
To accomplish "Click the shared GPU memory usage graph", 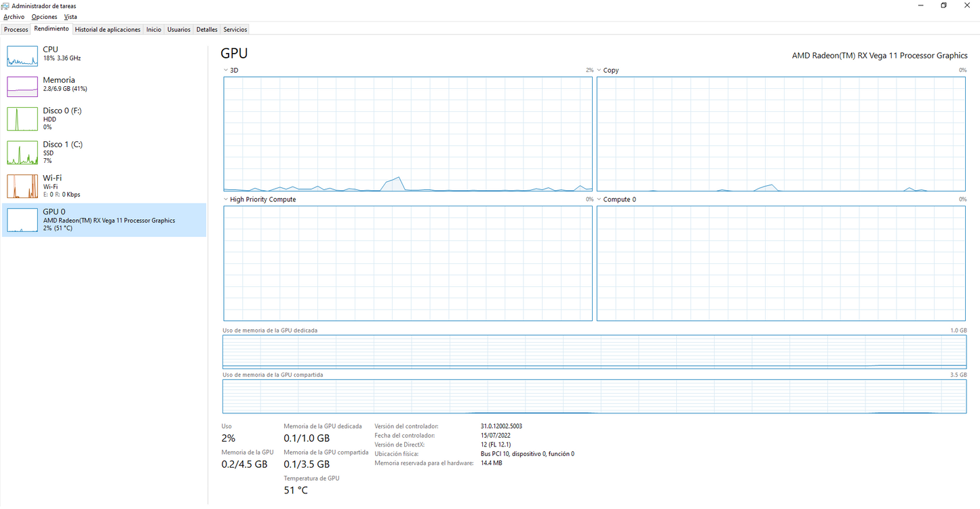I will pos(594,396).
